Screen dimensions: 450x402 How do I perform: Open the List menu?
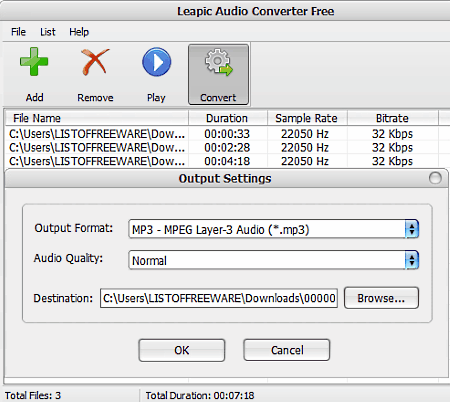click(48, 32)
